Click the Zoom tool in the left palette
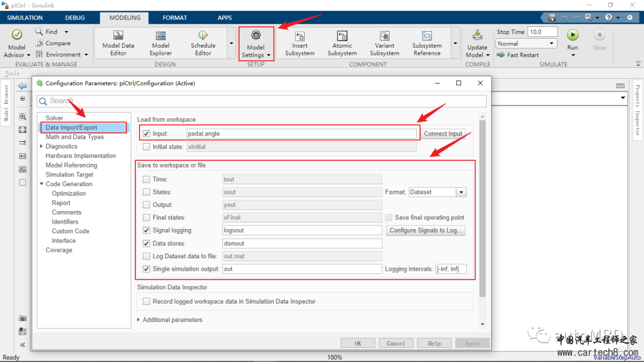 23,117
